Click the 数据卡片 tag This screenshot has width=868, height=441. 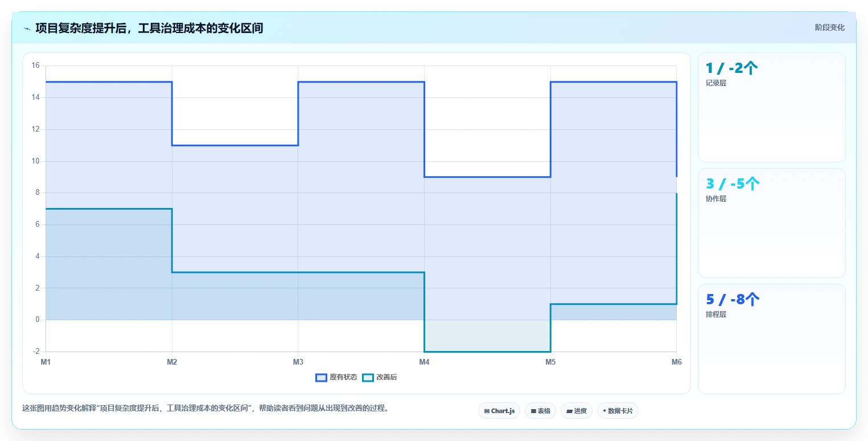[618, 411]
